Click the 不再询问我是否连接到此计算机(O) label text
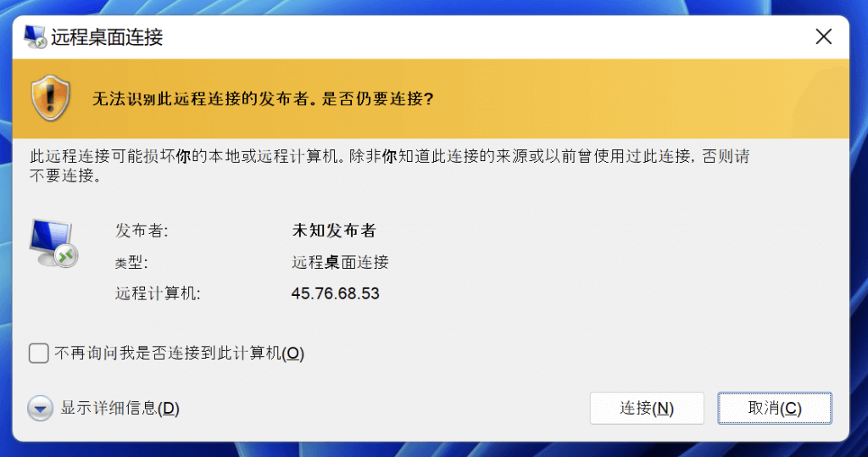The height and width of the screenshot is (457, 868). point(179,354)
